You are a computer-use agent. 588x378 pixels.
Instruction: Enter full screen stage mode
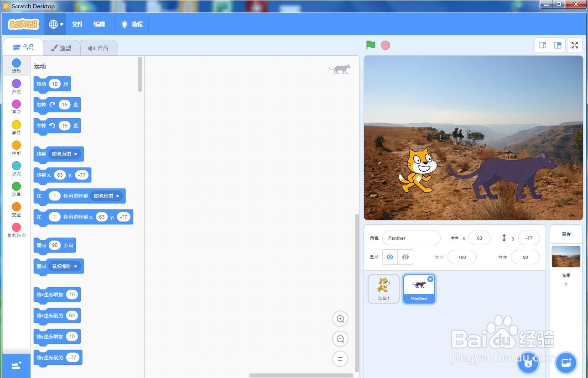click(x=575, y=45)
